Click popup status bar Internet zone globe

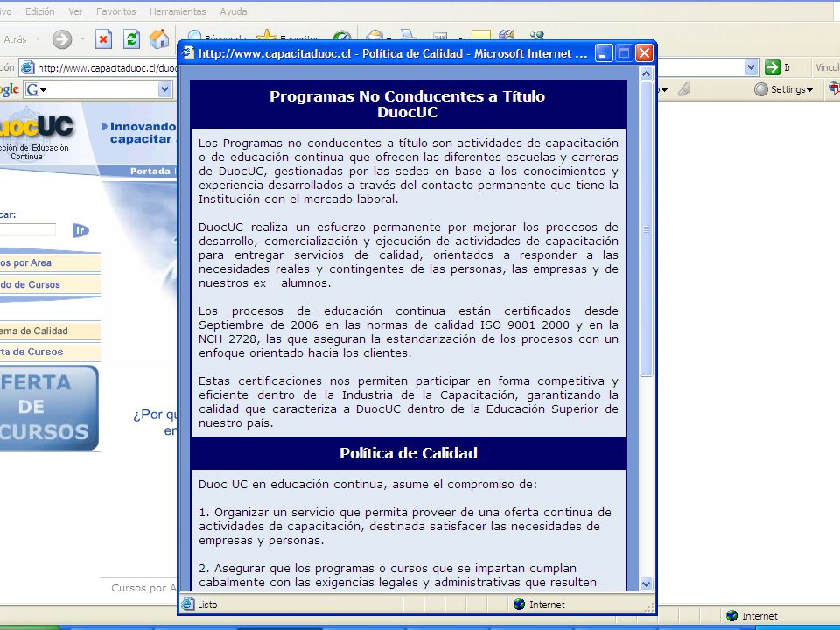[519, 605]
